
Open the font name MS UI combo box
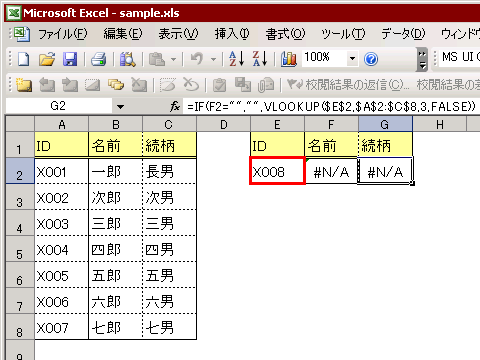[x=459, y=57]
